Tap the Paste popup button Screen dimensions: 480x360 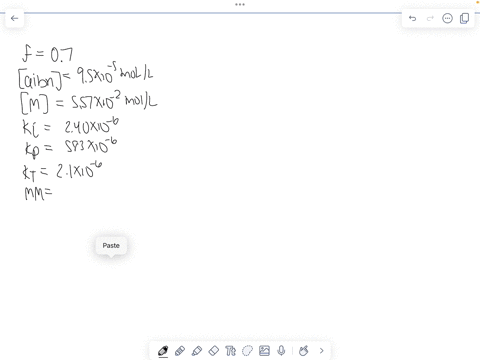111,246
